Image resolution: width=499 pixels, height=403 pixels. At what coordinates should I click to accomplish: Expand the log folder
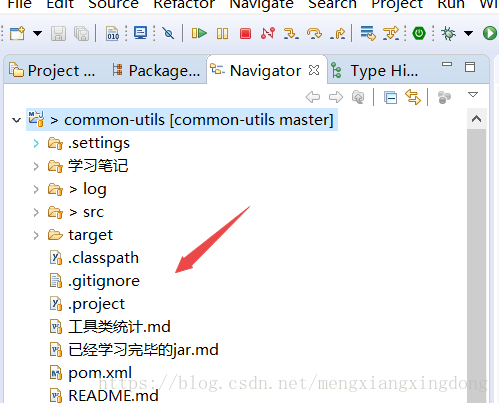pyautogui.click(x=36, y=189)
